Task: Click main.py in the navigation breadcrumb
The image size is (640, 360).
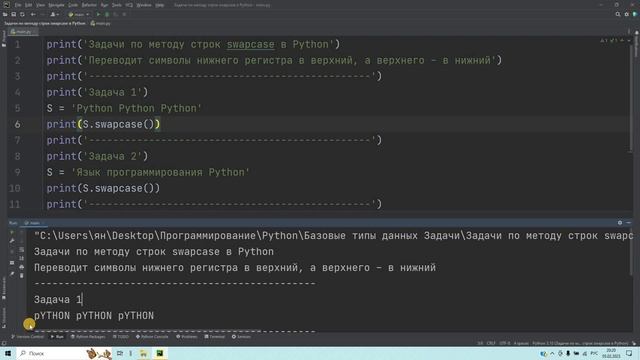Action: pos(101,23)
